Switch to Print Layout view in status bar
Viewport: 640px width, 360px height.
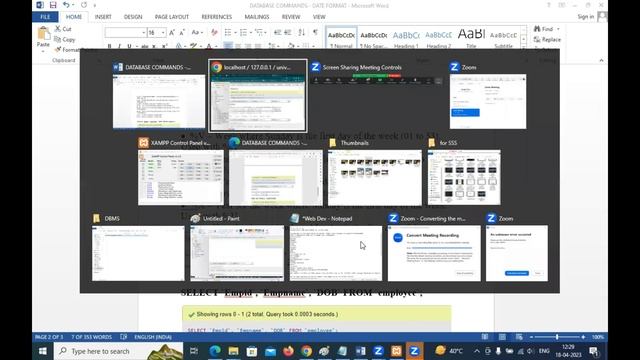tap(502, 337)
